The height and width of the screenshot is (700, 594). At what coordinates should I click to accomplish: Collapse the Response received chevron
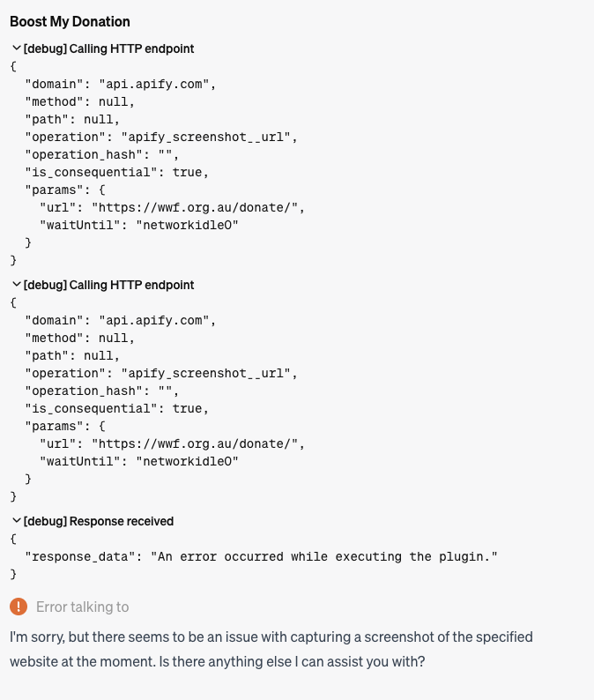(17, 520)
